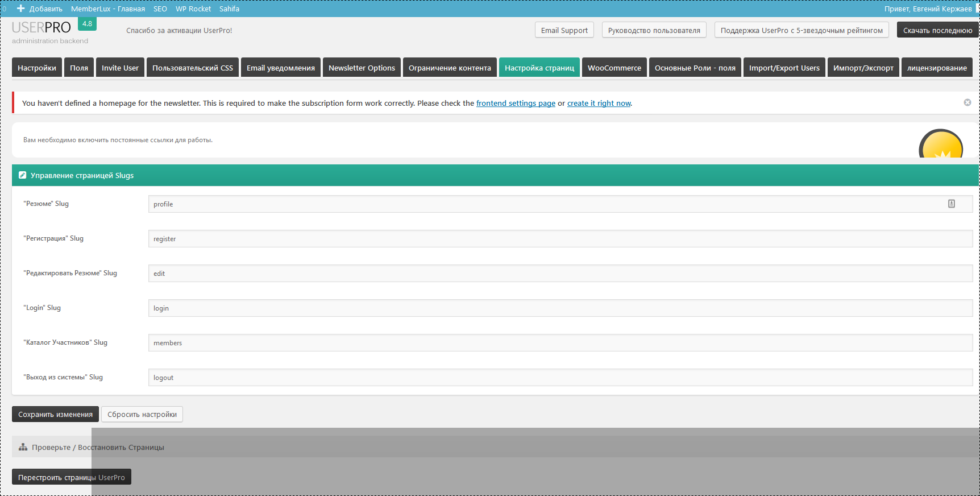
Task: Click the "Редактировать Резюме" Slug field with edit
Action: [x=560, y=273]
